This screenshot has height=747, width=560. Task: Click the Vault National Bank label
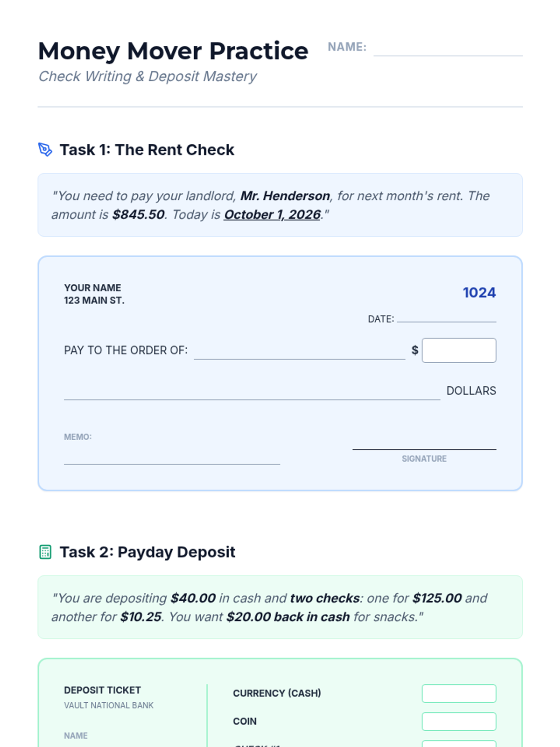coord(109,705)
